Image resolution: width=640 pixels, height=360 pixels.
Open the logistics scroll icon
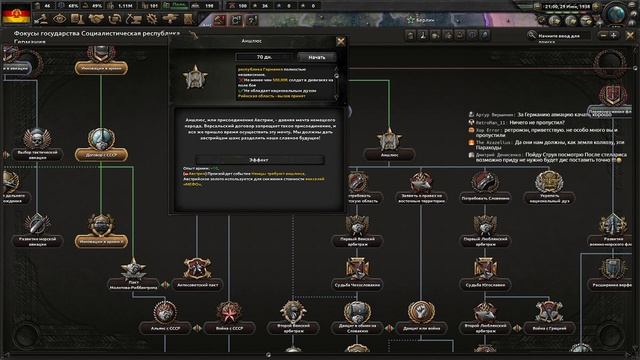point(188,19)
